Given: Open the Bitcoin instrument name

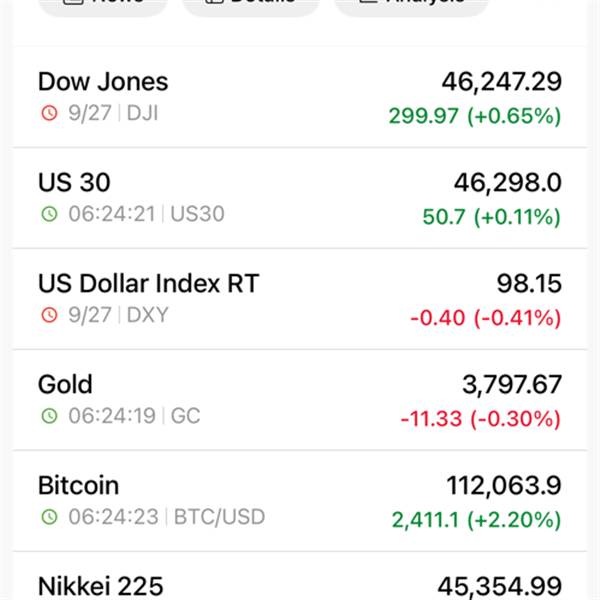Looking at the screenshot, I should coord(78,486).
